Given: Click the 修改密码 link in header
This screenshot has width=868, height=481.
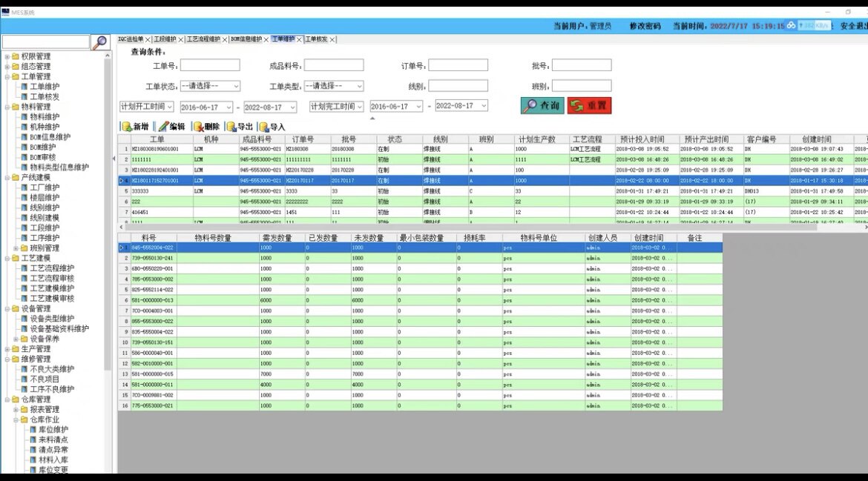Looking at the screenshot, I should 645,26.
